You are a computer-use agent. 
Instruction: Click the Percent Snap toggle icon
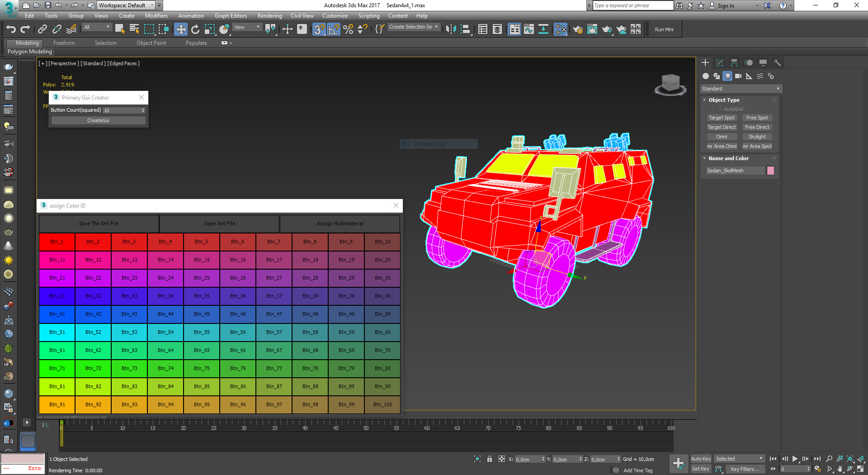click(348, 29)
